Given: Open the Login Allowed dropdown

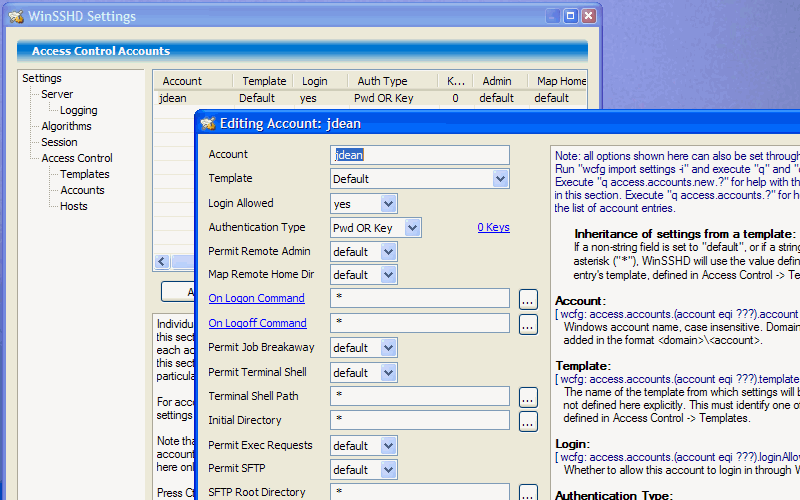Looking at the screenshot, I should pyautogui.click(x=388, y=204).
